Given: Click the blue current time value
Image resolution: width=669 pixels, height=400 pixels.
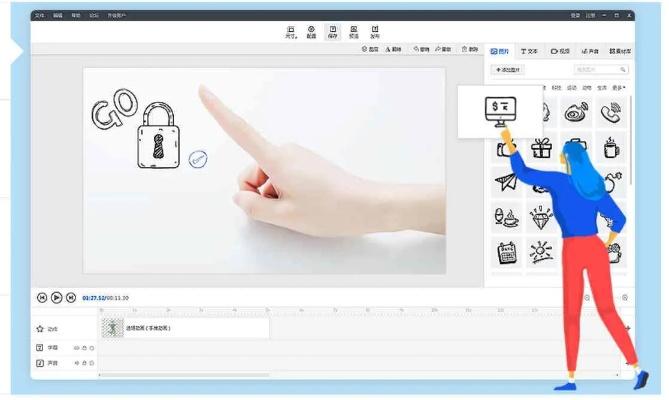Looking at the screenshot, I should pos(93,298).
